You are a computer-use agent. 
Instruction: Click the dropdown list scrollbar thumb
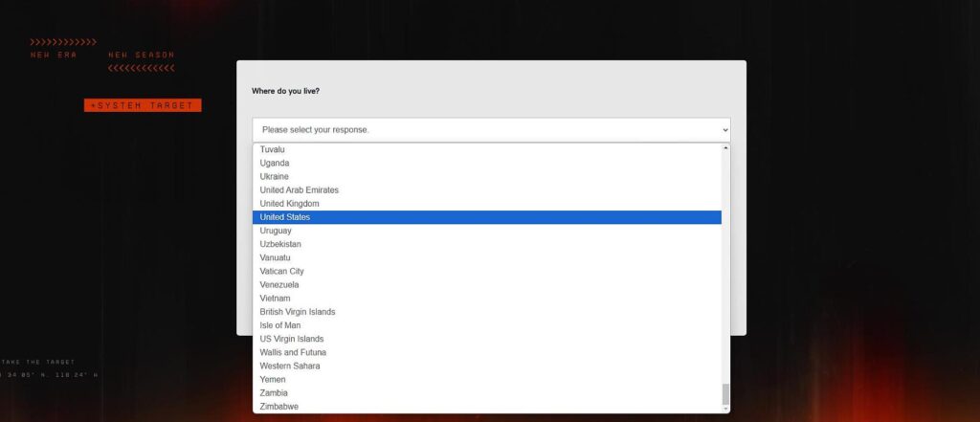725,394
